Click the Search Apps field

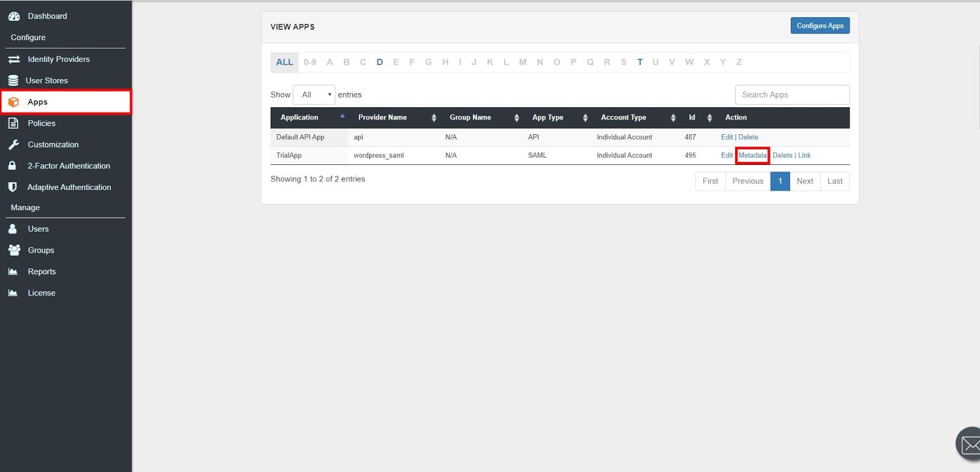click(792, 94)
